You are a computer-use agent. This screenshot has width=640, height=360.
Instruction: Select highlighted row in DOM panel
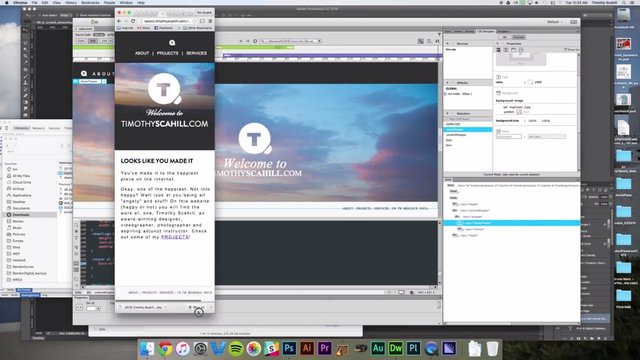[x=511, y=223]
